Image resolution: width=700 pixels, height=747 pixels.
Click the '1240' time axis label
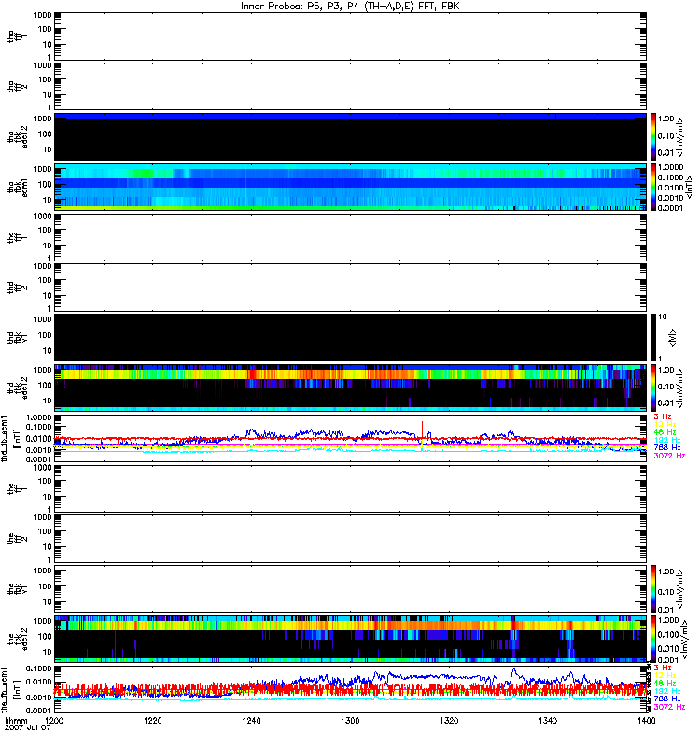pyautogui.click(x=251, y=721)
